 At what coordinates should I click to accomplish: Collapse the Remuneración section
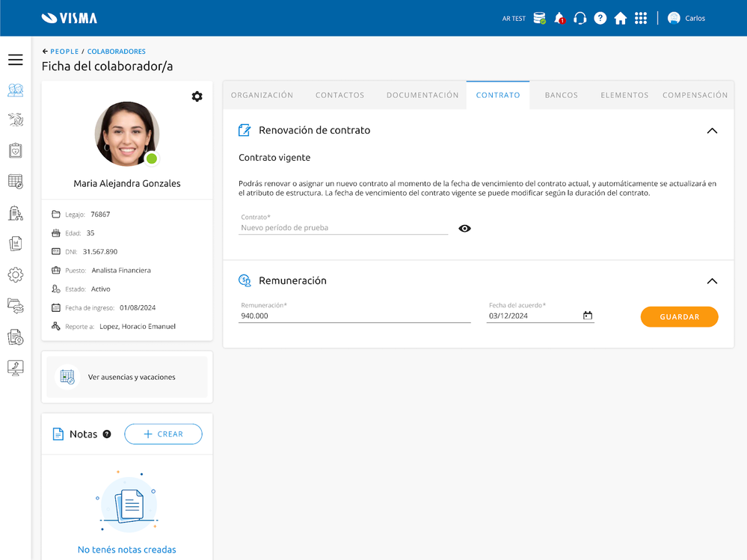[712, 281]
